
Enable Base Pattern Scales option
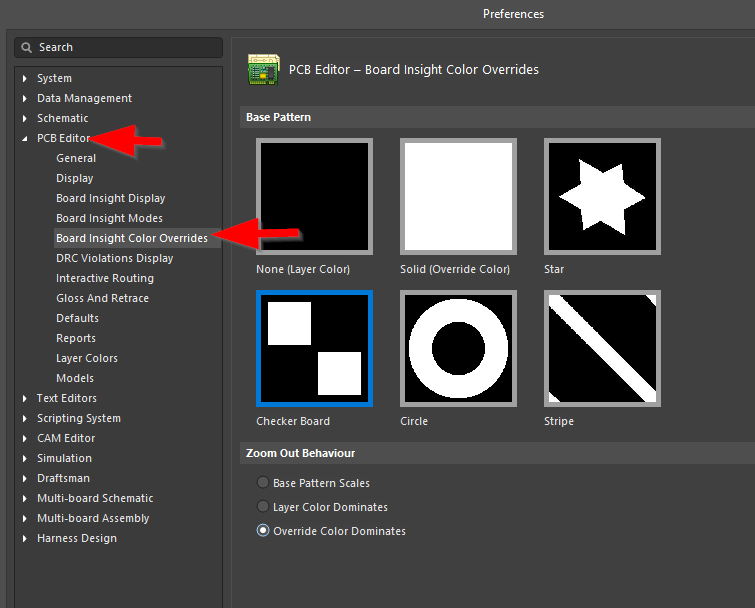coord(263,483)
